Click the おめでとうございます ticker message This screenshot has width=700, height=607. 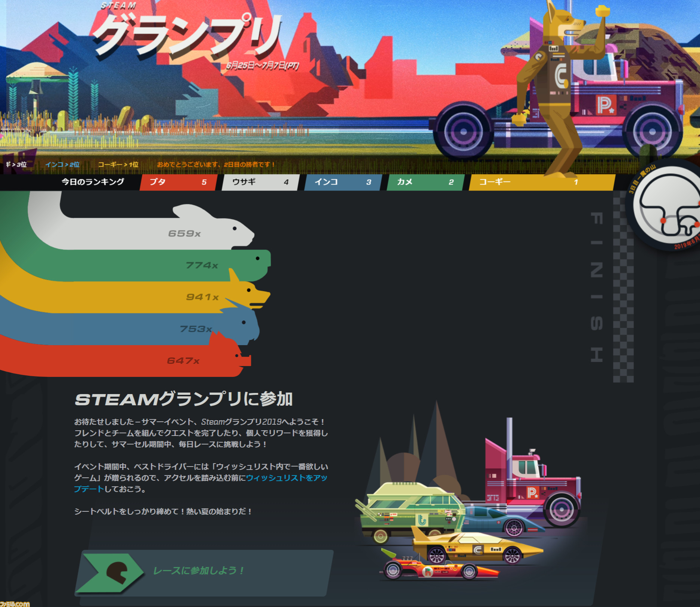[x=216, y=164]
